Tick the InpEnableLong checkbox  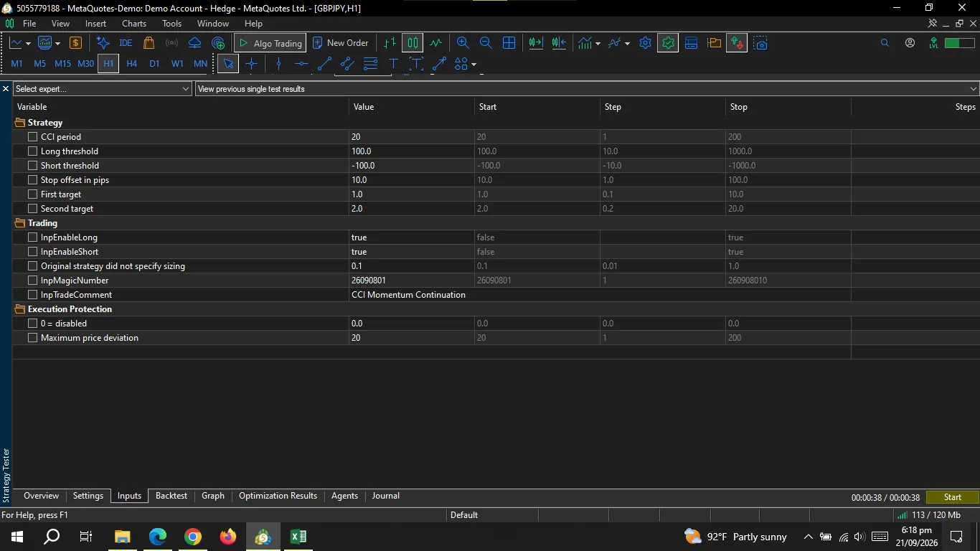tap(32, 237)
